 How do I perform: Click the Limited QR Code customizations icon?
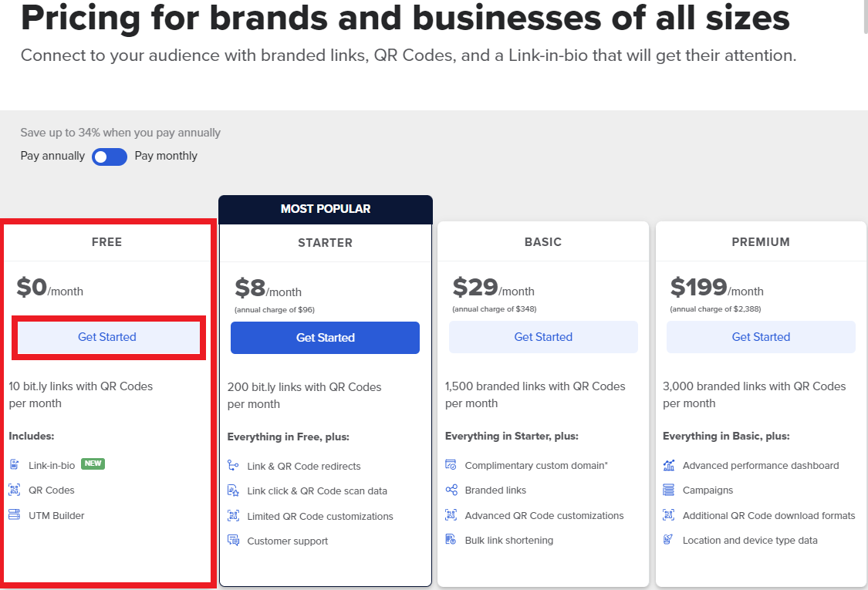[233, 516]
